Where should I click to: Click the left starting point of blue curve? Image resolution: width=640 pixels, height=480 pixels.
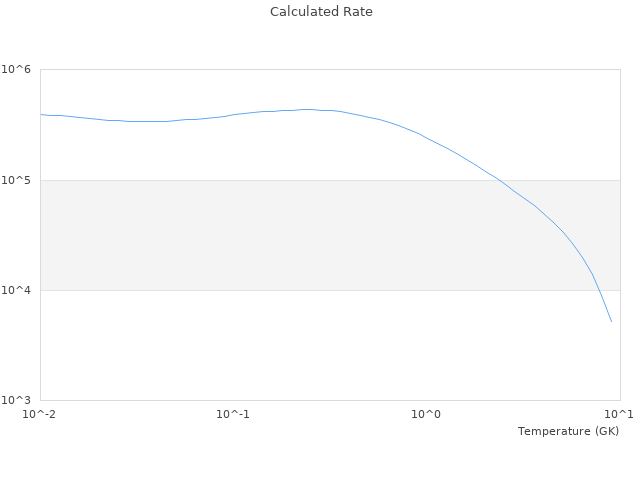click(41, 114)
